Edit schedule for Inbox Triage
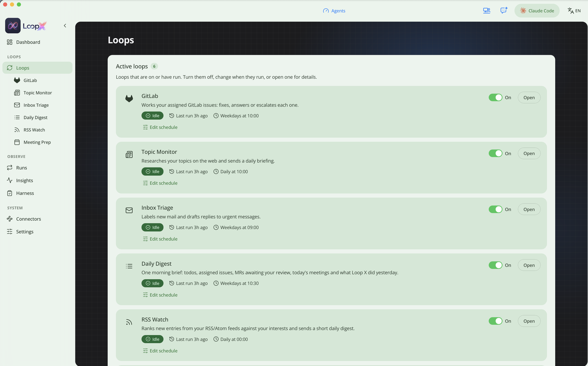The height and width of the screenshot is (366, 588). click(x=160, y=239)
